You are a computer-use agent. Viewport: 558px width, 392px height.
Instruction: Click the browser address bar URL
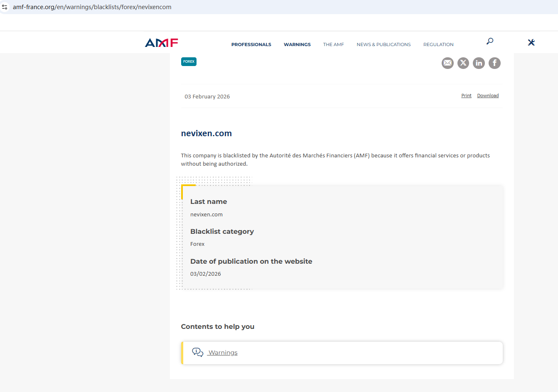tap(92, 7)
